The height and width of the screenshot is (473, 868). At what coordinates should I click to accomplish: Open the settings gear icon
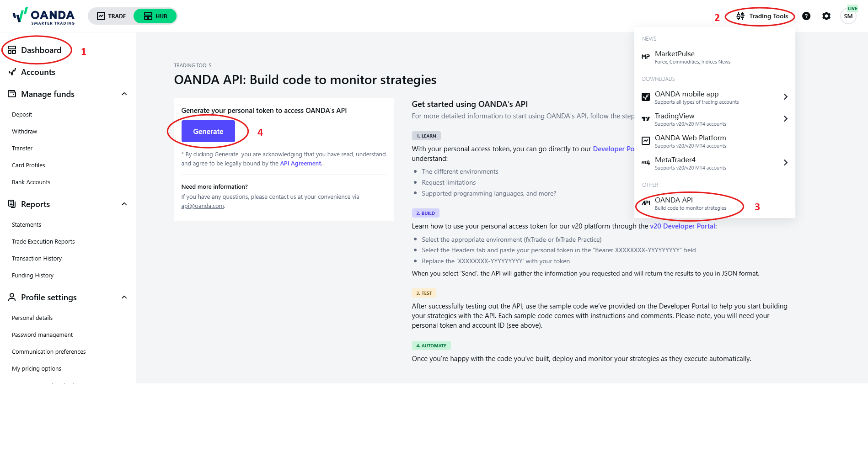[x=826, y=16]
